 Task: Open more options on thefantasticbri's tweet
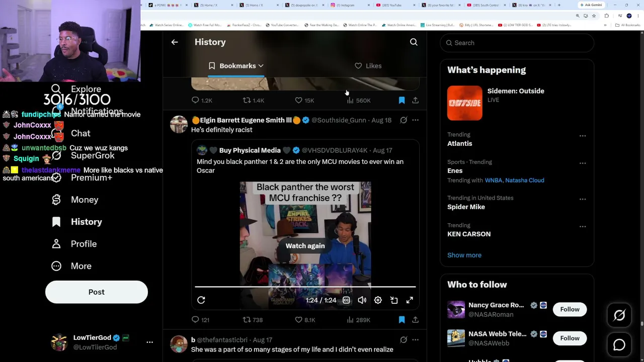point(415,340)
